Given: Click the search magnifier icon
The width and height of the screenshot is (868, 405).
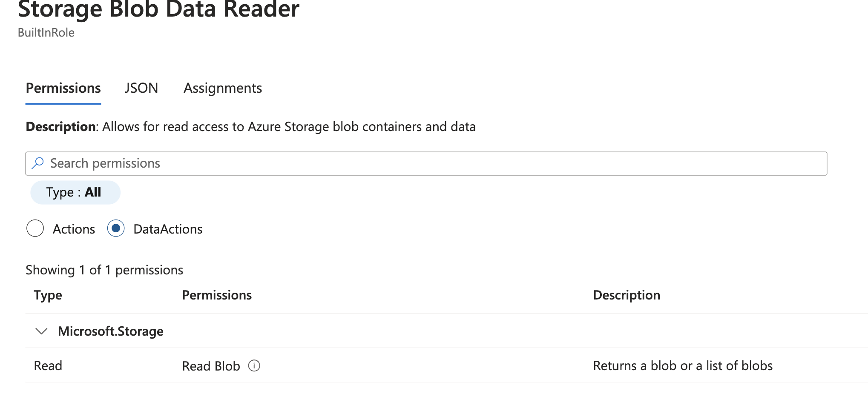Looking at the screenshot, I should pyautogui.click(x=38, y=163).
